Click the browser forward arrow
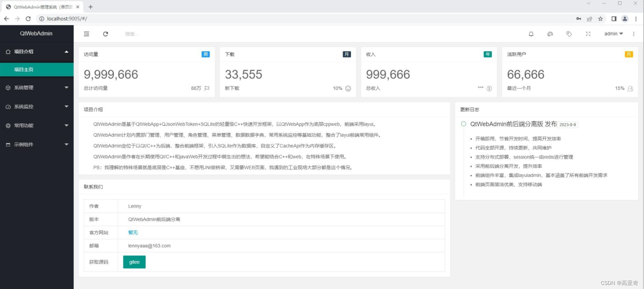 click(x=17, y=19)
